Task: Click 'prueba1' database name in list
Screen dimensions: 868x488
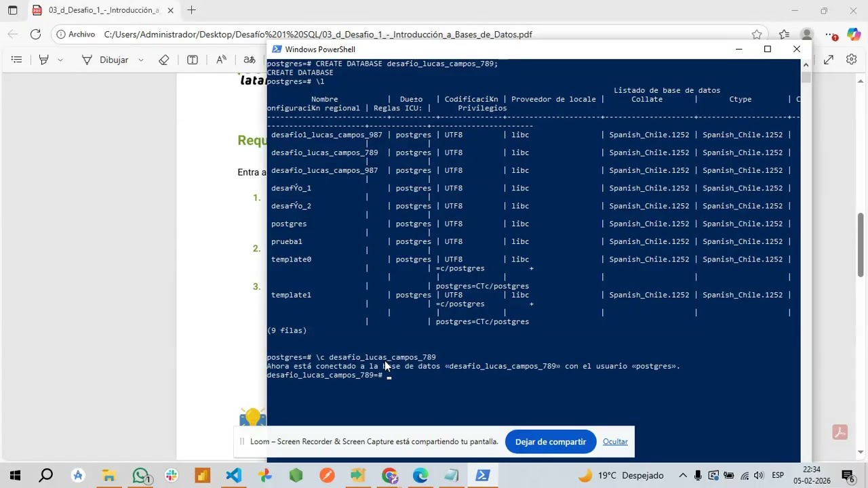Action: click(x=287, y=241)
